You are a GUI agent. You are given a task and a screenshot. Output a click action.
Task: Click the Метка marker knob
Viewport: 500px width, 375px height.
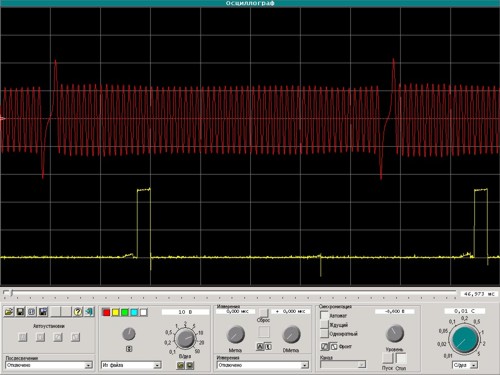coord(236,335)
